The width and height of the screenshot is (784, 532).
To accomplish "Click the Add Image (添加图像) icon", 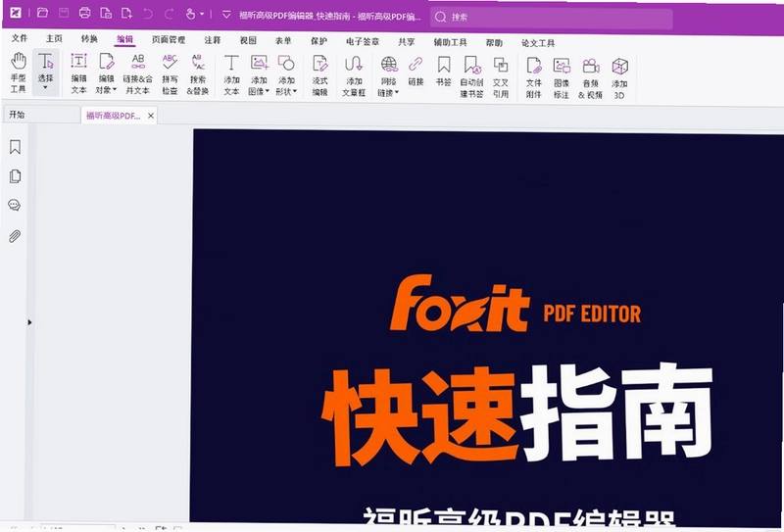I will click(x=260, y=63).
